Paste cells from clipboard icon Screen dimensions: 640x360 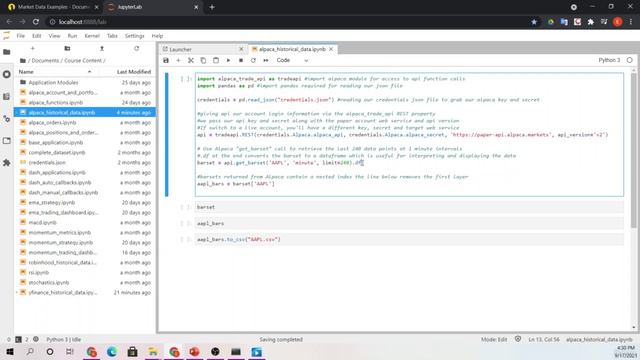coord(216,60)
